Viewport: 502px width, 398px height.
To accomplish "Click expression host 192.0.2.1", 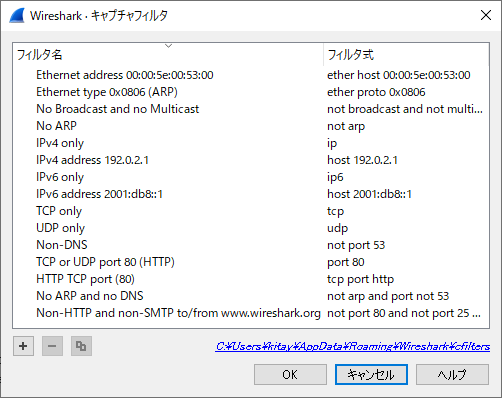I will pyautogui.click(x=362, y=160).
